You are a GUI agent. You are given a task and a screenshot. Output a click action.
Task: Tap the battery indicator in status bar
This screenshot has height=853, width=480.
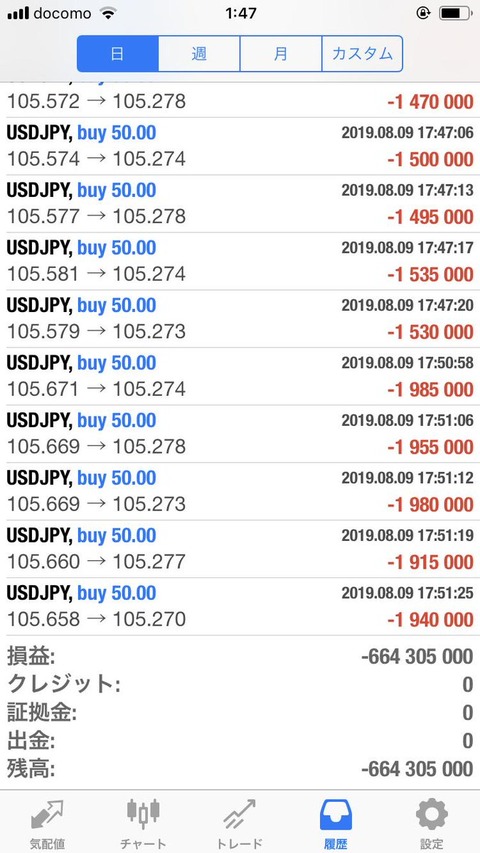[x=456, y=13]
